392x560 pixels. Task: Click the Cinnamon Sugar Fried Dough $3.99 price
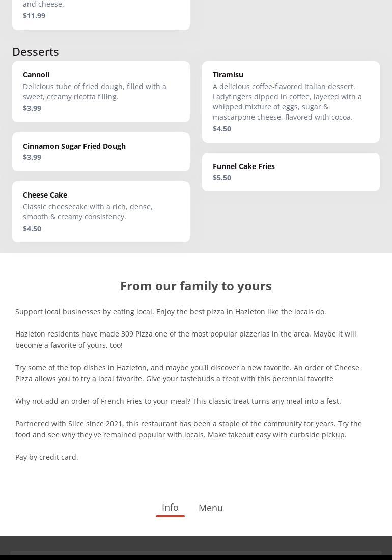click(x=32, y=157)
